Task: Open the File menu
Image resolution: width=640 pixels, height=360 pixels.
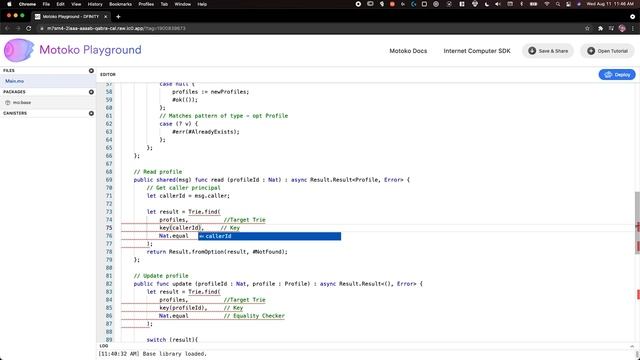Action: 46,4
